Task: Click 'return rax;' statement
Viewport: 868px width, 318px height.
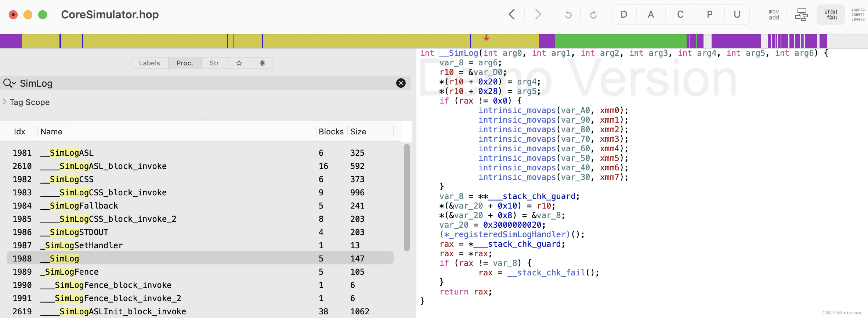Action: point(466,292)
